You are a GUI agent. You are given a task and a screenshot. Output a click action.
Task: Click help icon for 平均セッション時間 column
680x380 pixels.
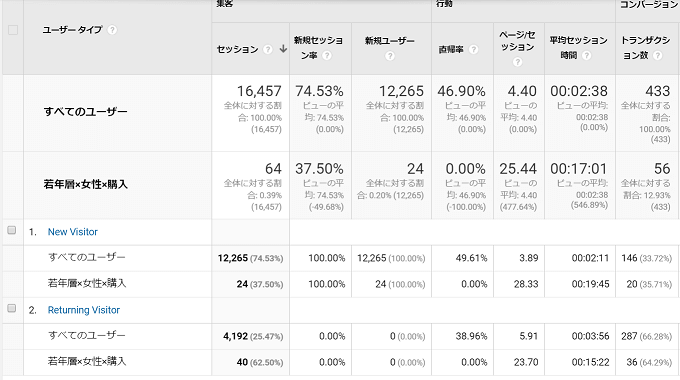tap(586, 56)
